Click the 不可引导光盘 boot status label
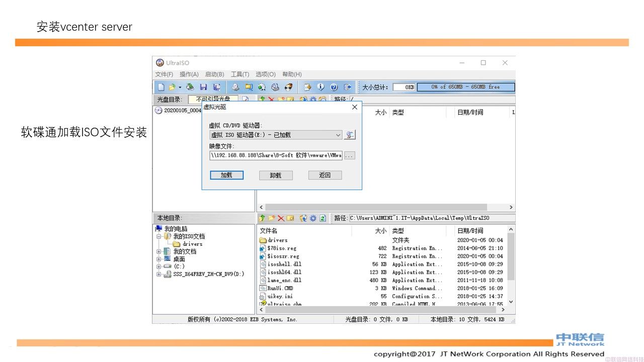This screenshot has height=362, width=644. (x=213, y=99)
